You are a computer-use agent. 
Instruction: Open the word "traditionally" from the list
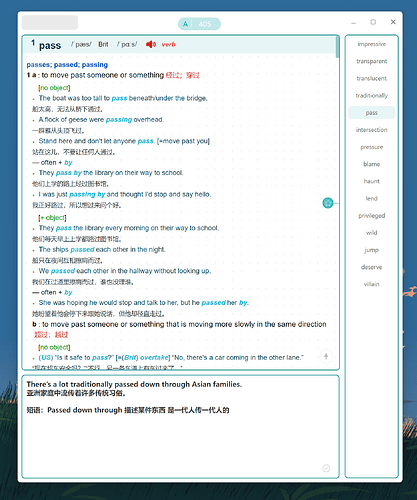click(371, 96)
